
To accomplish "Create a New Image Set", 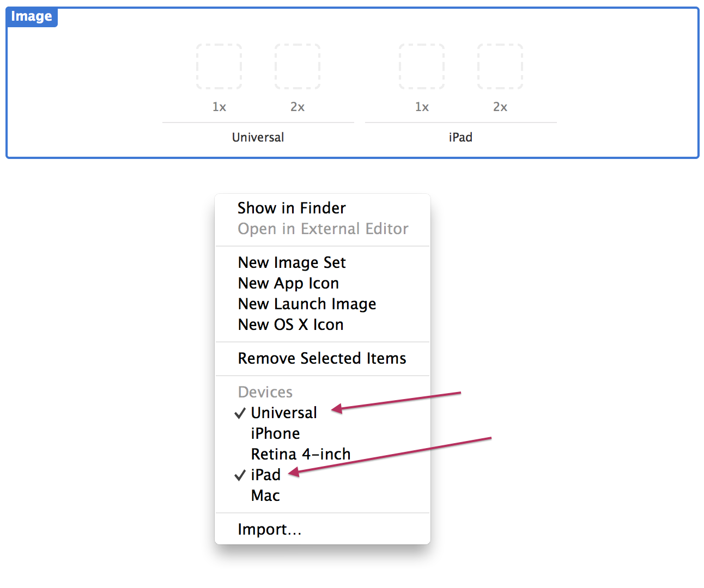I will [292, 262].
